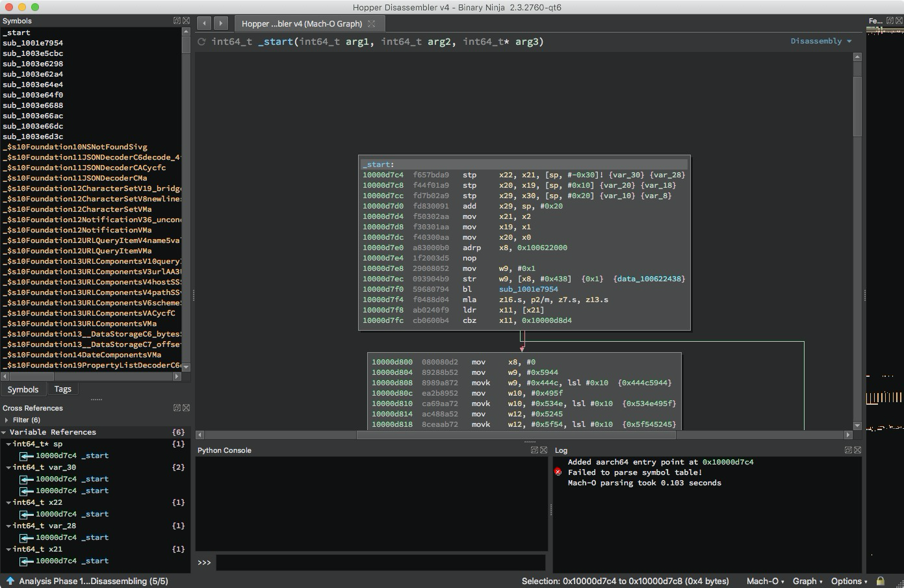Switch to the Tags tab
This screenshot has width=904, height=588.
63,389
